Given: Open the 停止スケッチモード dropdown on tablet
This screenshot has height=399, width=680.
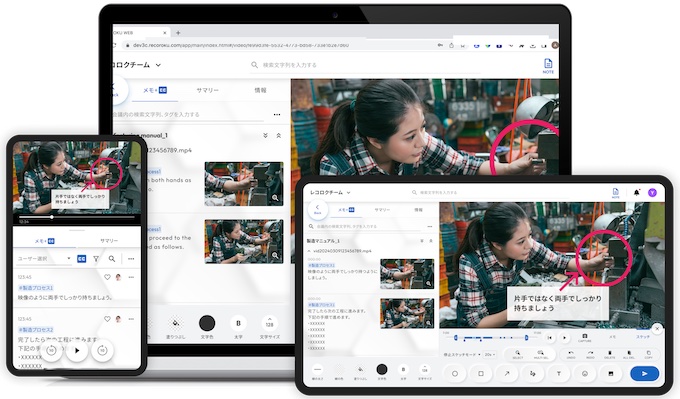Looking at the screenshot, I should pyautogui.click(x=462, y=355).
